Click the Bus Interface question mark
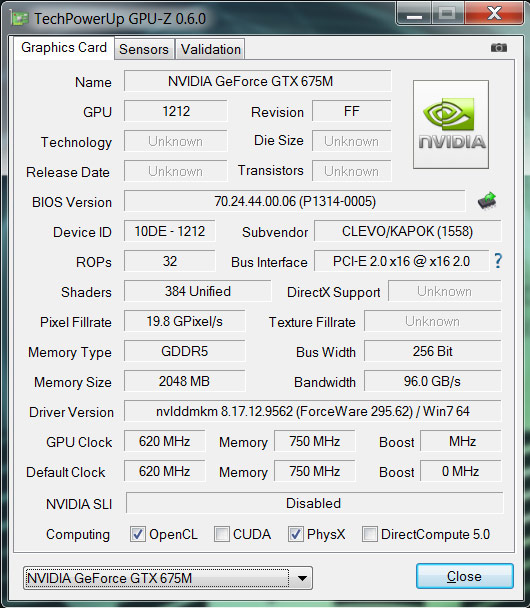This screenshot has height=608, width=530. [498, 261]
